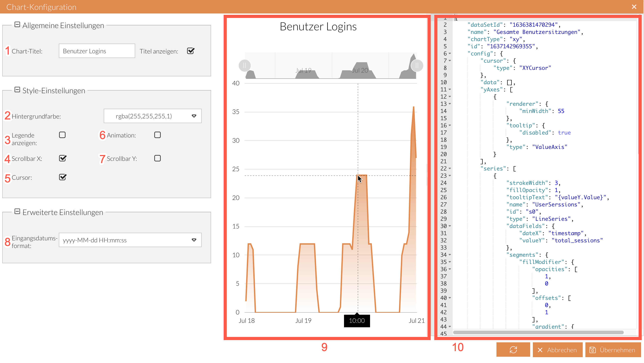The width and height of the screenshot is (644, 363).
Task: Click the Abbrechen button
Action: click(x=557, y=350)
